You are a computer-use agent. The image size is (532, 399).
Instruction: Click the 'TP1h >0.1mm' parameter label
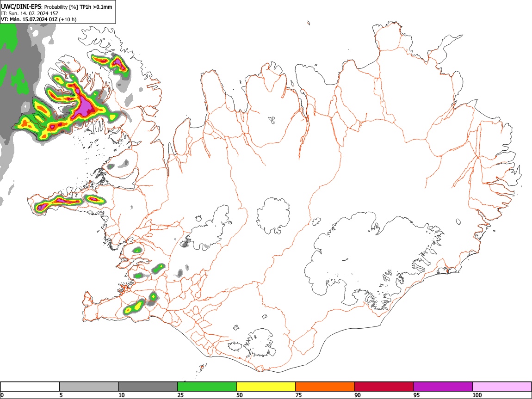click(96, 7)
